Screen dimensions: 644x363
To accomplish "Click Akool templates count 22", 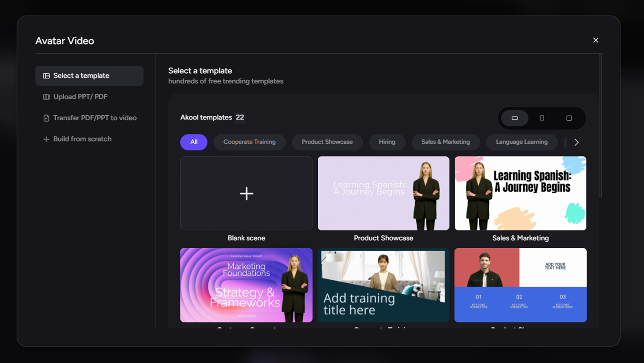I will pos(240,117).
